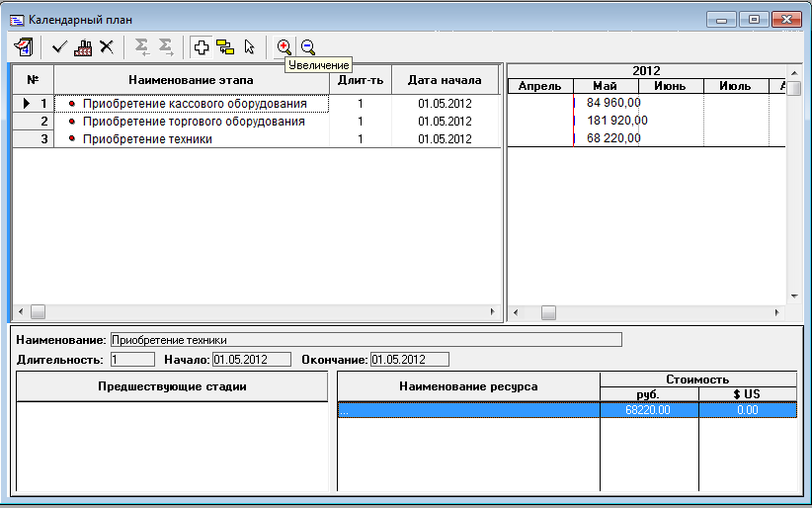
Task: Click the sigma right-arrow ungrouping icon
Action: pos(166,47)
